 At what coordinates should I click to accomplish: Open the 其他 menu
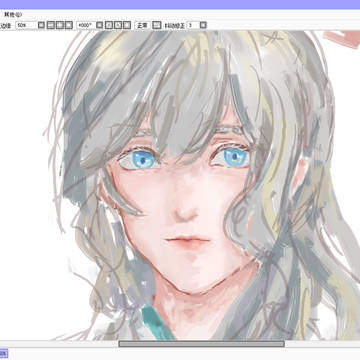pyautogui.click(x=12, y=15)
